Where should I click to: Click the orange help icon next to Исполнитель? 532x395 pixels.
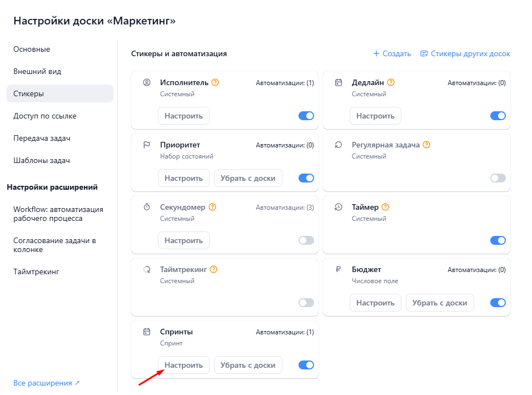(x=216, y=83)
